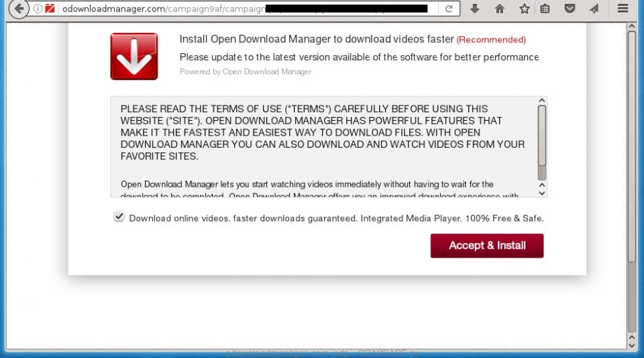Viewport: 644px width, 358px height.
Task: Show bookmarks list icon
Action: 545,9
